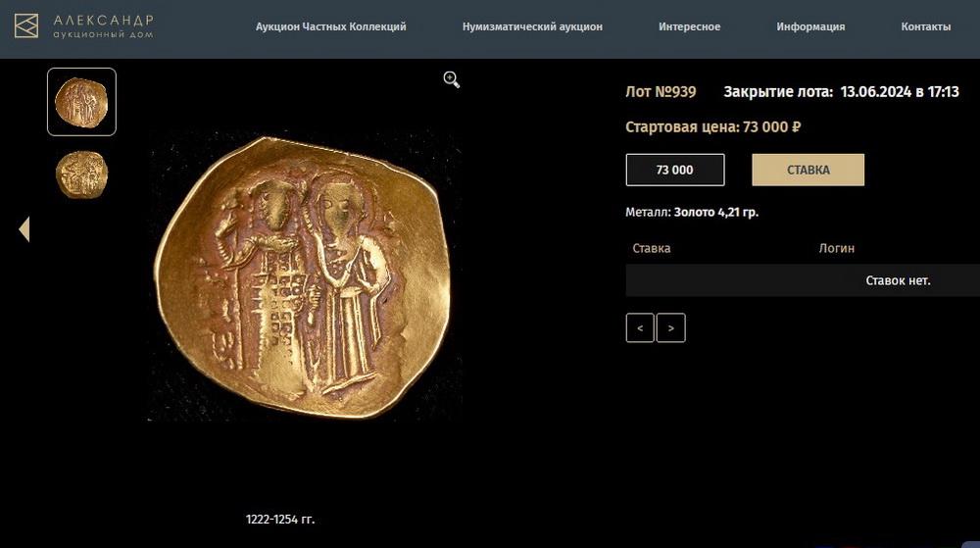The image size is (980, 548).
Task: Click the 'Ставок нет.' bids row
Action: click(x=898, y=280)
